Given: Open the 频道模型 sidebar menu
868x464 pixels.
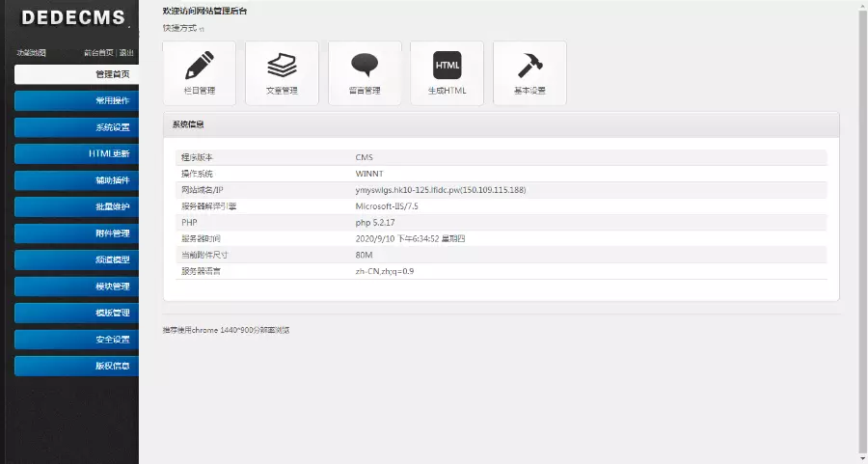Looking at the screenshot, I should 77,259.
